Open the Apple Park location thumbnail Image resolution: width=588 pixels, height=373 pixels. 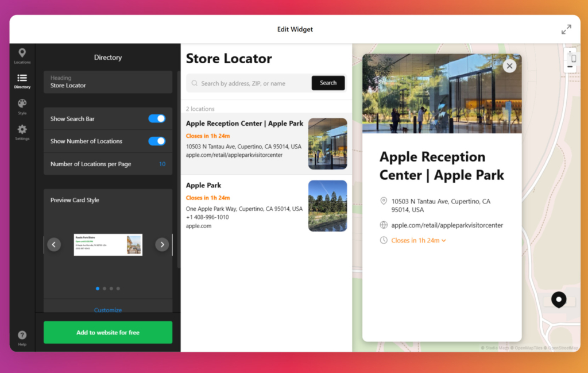pyautogui.click(x=327, y=205)
